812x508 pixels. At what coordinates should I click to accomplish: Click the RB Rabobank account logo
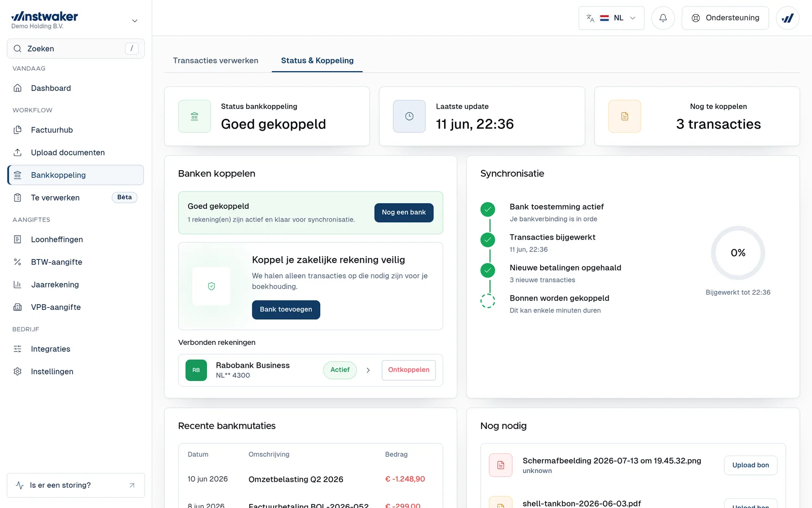tap(196, 370)
